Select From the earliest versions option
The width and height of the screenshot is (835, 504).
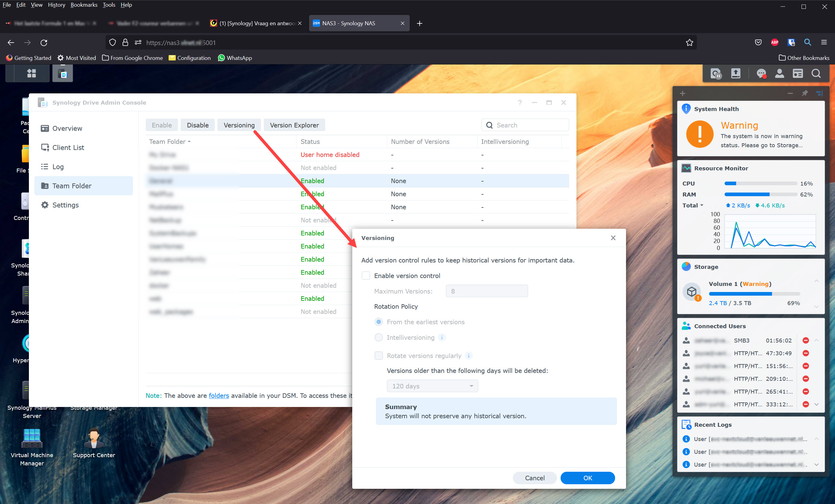click(x=378, y=322)
